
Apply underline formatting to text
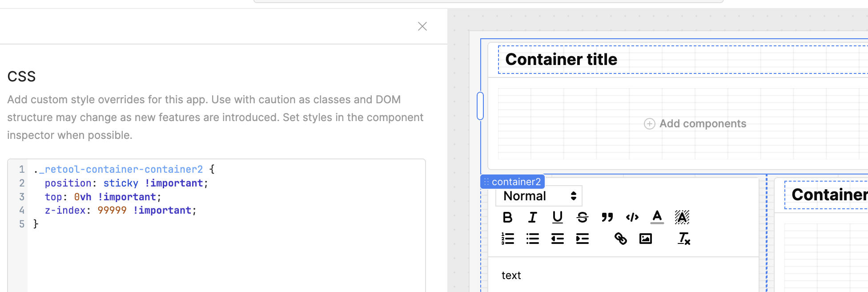coord(557,217)
